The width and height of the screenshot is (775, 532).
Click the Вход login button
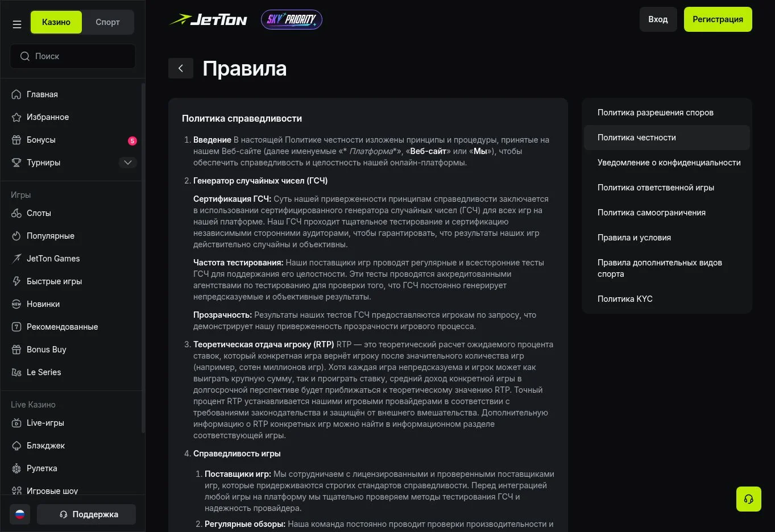click(x=658, y=19)
